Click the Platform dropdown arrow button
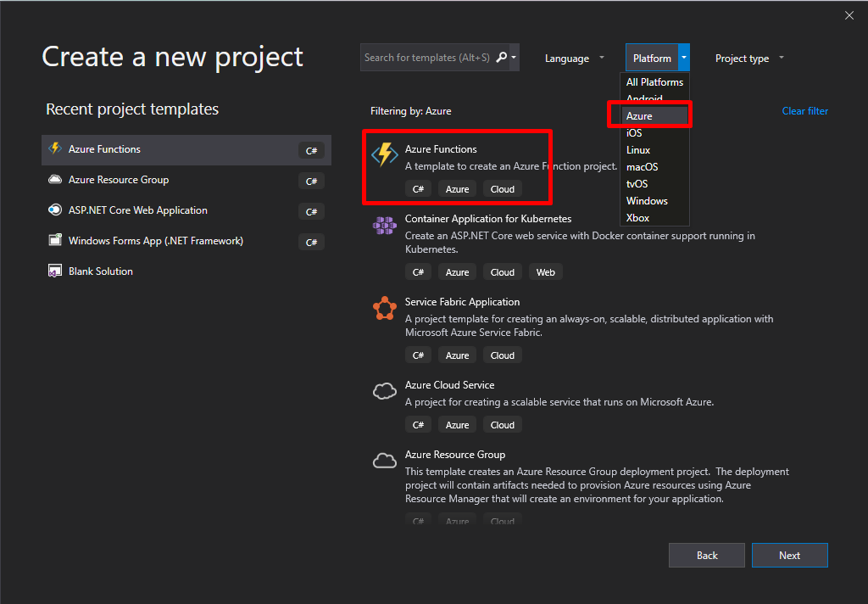The height and width of the screenshot is (604, 868). click(684, 58)
